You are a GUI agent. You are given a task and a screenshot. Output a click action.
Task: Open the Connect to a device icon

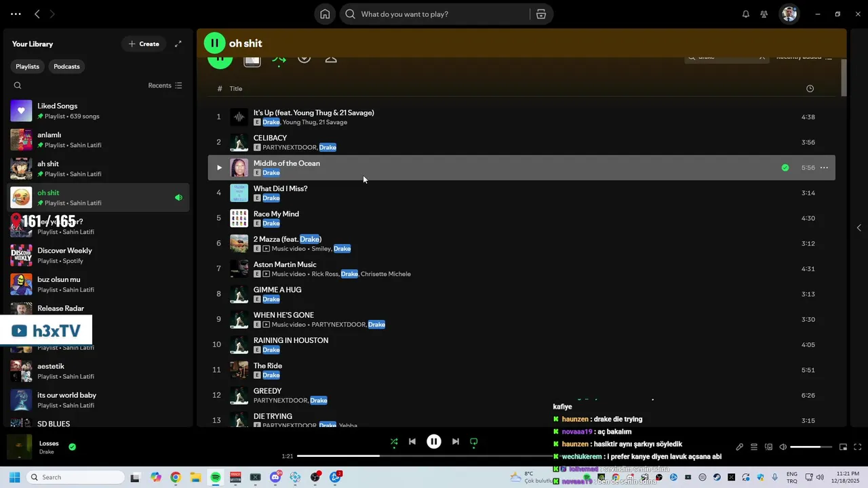[769, 447]
